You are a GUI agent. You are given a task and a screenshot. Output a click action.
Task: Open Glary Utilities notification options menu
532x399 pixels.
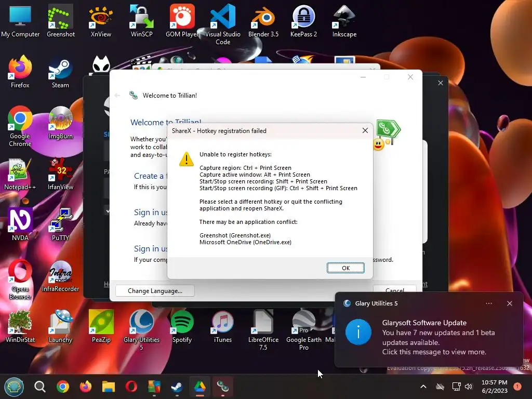(x=489, y=303)
